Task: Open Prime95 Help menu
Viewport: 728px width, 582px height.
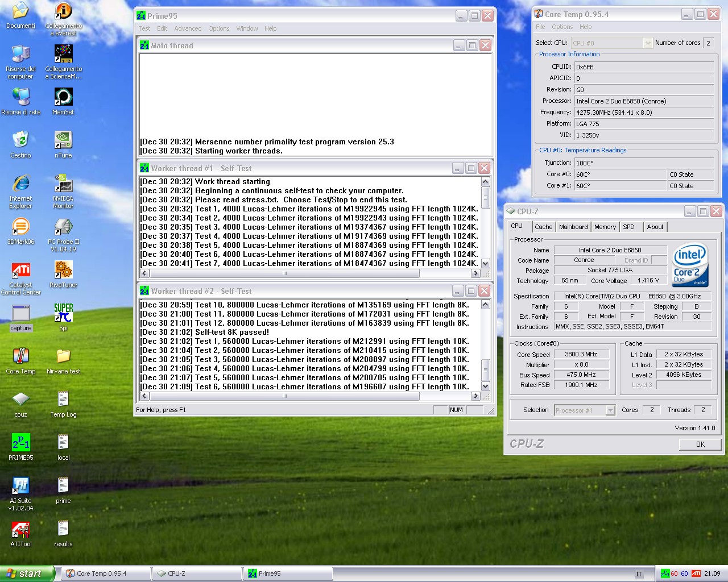Action: pyautogui.click(x=270, y=28)
